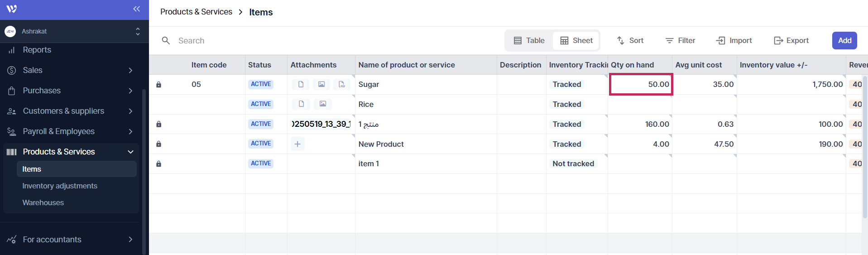Open the Filter options
The image size is (868, 255).
tap(680, 41)
